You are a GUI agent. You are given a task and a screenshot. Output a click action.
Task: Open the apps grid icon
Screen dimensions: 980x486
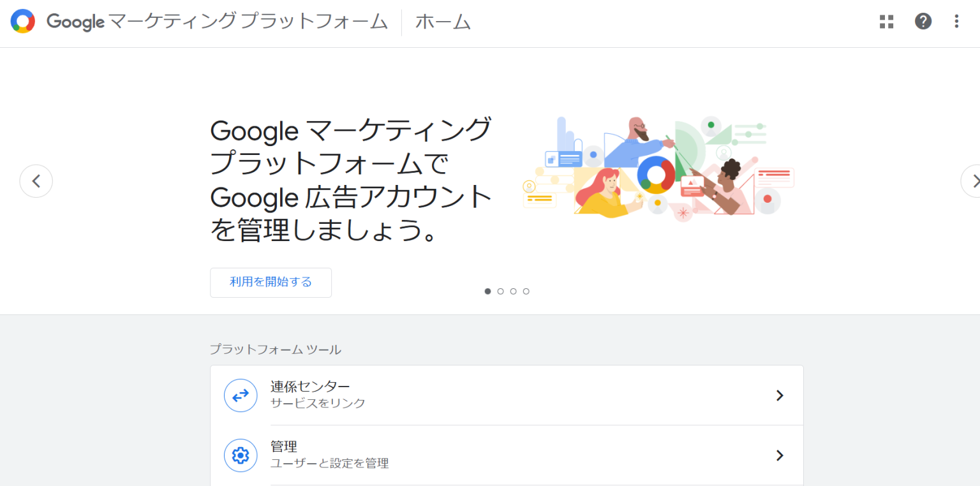886,22
